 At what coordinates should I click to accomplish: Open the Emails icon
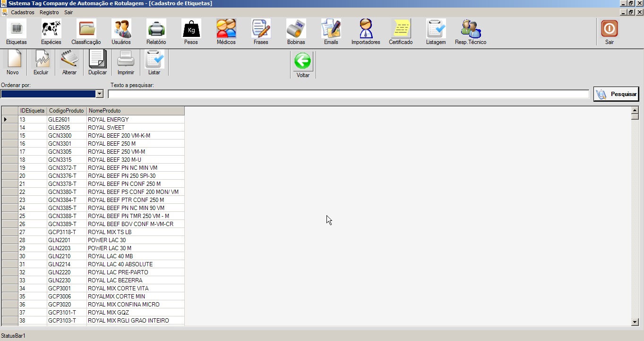coord(331,29)
